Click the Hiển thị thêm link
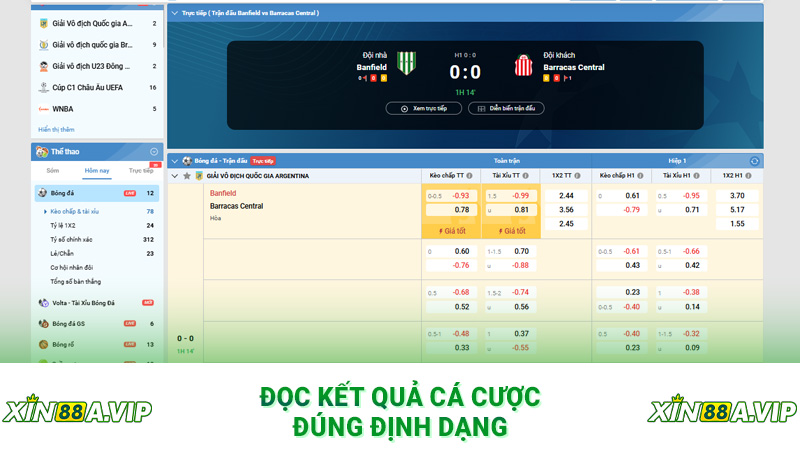 (57, 129)
